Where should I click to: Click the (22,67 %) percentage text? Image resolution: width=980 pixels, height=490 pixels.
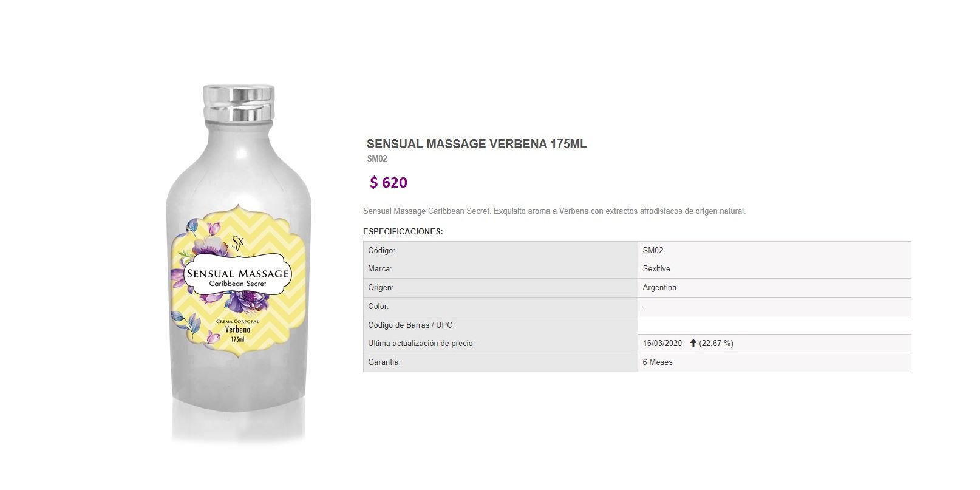(716, 343)
